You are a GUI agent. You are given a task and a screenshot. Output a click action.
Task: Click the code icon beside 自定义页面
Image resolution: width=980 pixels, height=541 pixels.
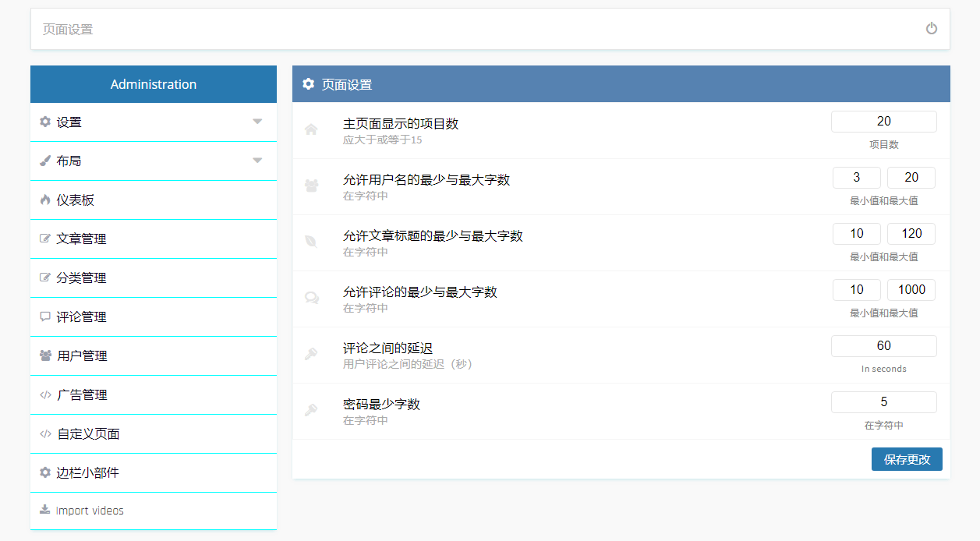(45, 433)
